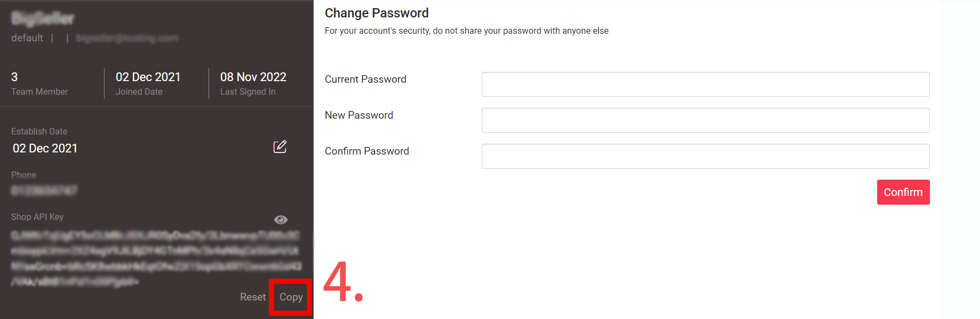Click the Shop API Key label
Viewport: 980px width, 319px height.
[x=38, y=217]
